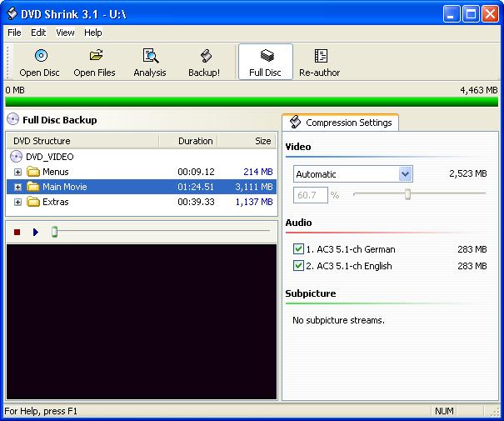The width and height of the screenshot is (504, 421).
Task: Run the Analysis tool
Action: click(150, 63)
